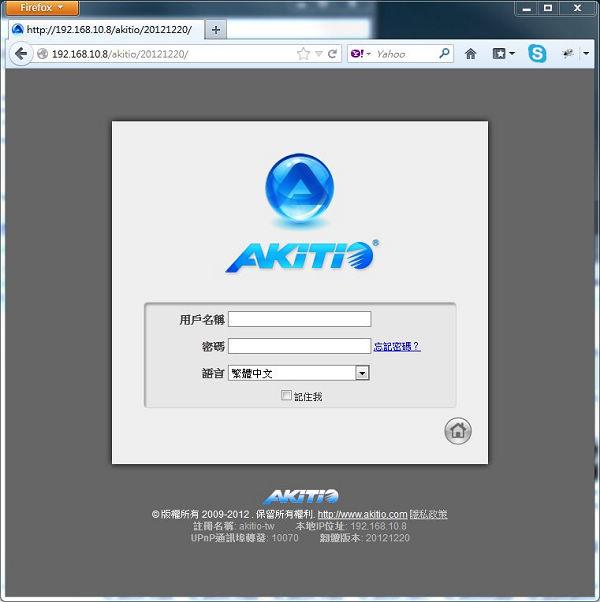Open the Yahoo search engine selector

point(361,54)
